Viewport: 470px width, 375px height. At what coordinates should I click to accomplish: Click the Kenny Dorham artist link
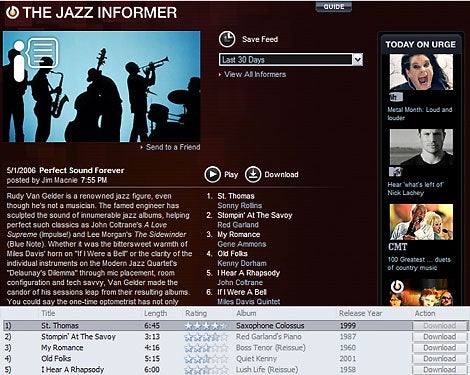click(x=242, y=263)
